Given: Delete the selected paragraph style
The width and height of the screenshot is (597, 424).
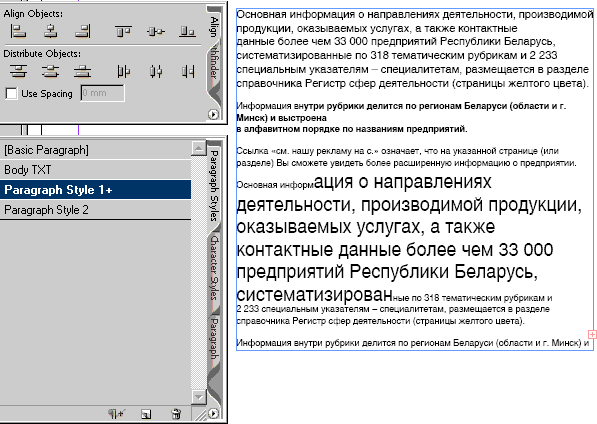Looking at the screenshot, I should pyautogui.click(x=176, y=414).
